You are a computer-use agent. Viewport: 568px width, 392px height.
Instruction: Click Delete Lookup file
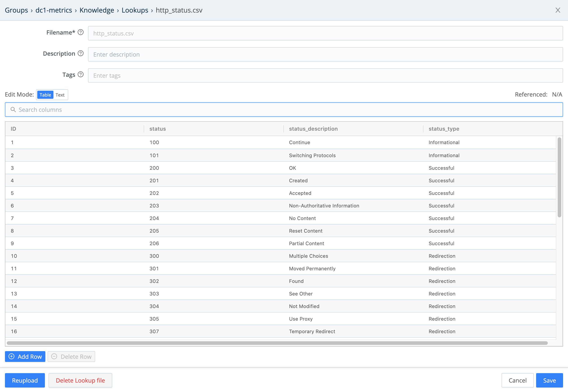tap(80, 380)
